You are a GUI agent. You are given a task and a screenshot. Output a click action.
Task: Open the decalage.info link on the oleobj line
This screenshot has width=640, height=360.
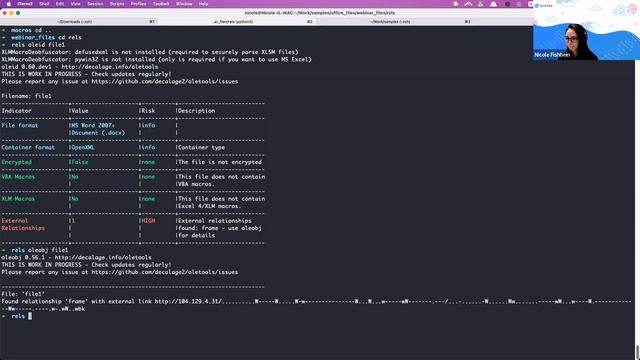tap(103, 257)
